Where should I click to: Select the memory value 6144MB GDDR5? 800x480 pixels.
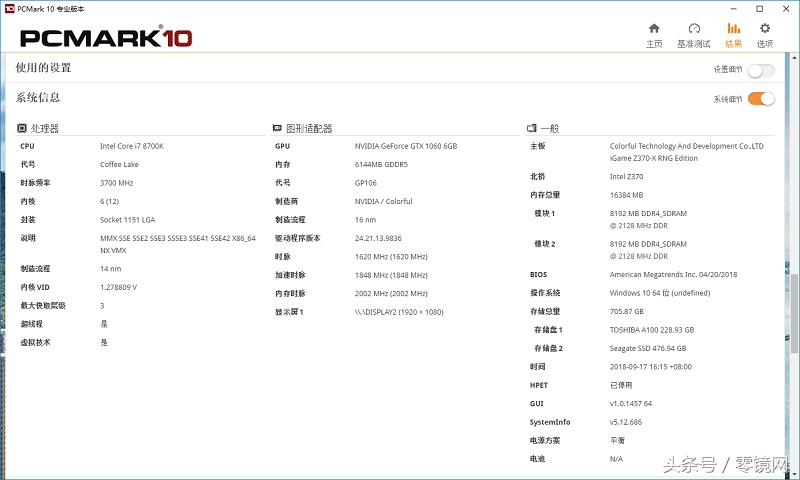pyautogui.click(x=381, y=164)
